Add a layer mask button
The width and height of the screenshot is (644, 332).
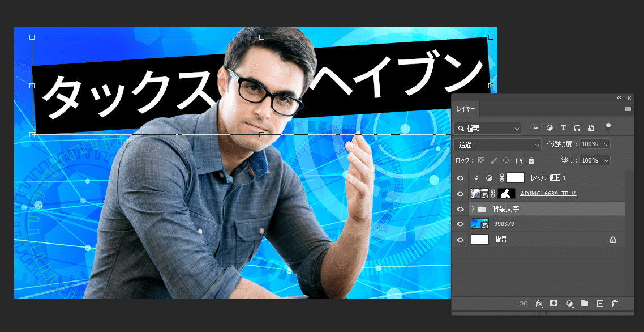pyautogui.click(x=553, y=303)
